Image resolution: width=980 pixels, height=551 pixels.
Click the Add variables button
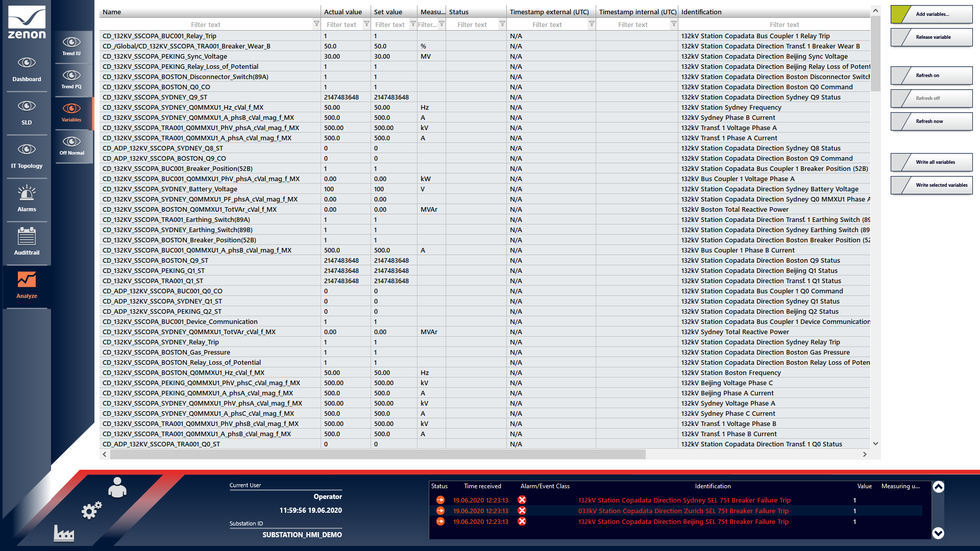point(932,14)
